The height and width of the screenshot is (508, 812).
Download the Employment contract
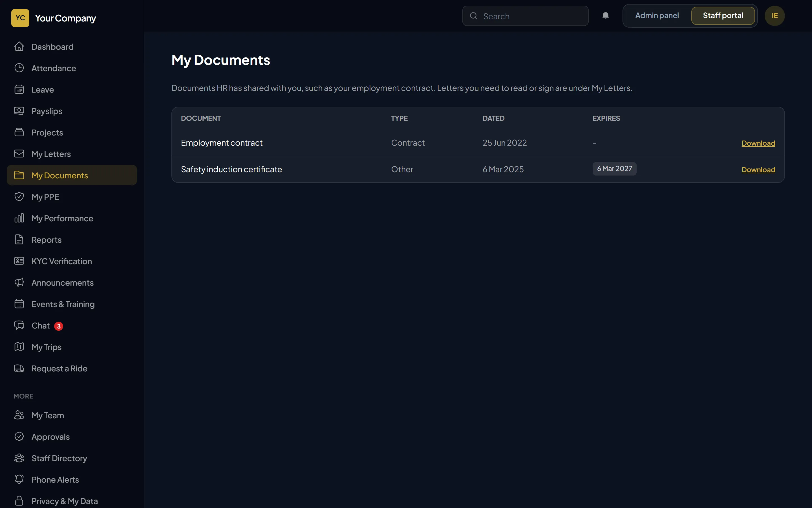coord(758,143)
